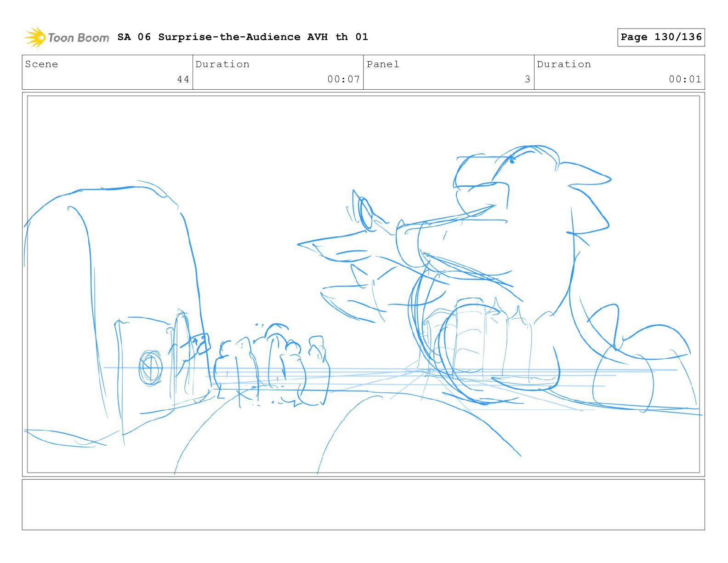Select the scene number '44'
This screenshot has width=728, height=563.
point(183,79)
